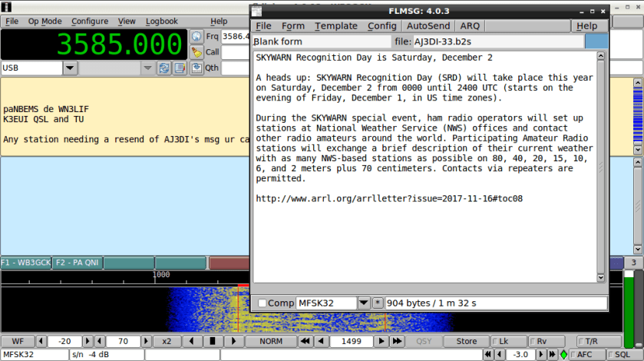Click fast increase arrows beside -3.0
Image resolution: width=644 pixels, height=361 pixels.
coord(553,354)
